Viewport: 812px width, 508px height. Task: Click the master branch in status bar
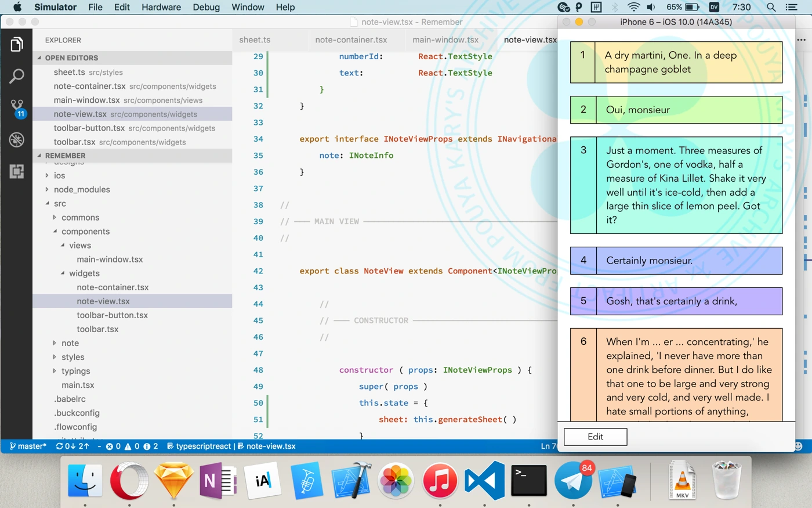(x=28, y=446)
